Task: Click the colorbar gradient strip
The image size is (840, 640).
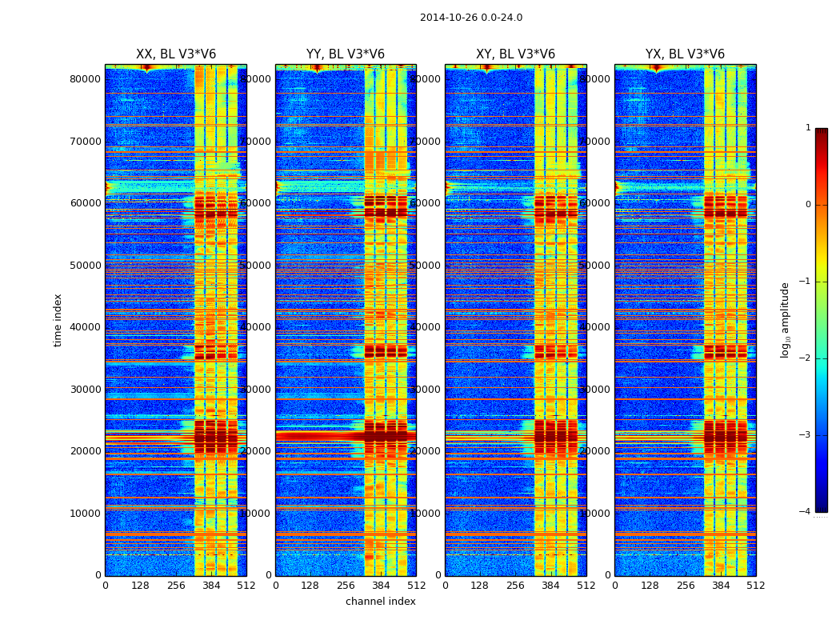Action: pyautogui.click(x=821, y=320)
